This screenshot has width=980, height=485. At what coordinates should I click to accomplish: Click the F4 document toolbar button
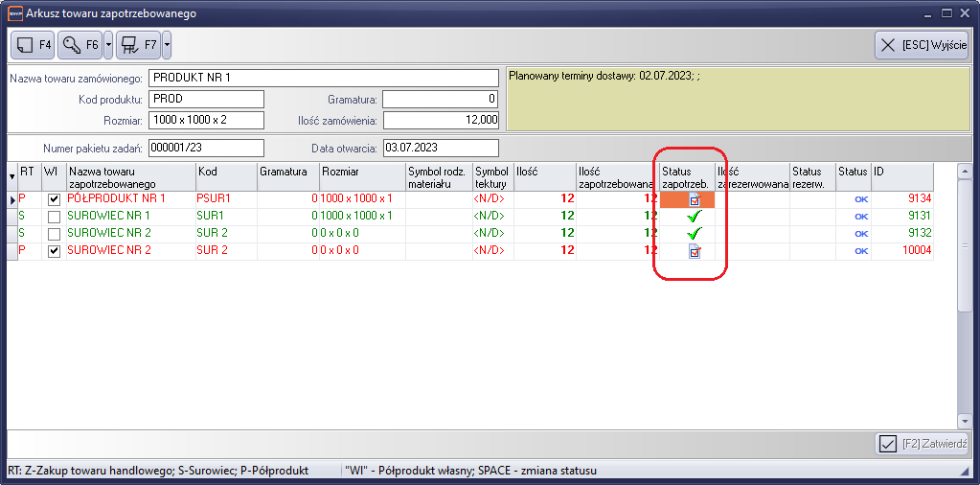[x=33, y=44]
